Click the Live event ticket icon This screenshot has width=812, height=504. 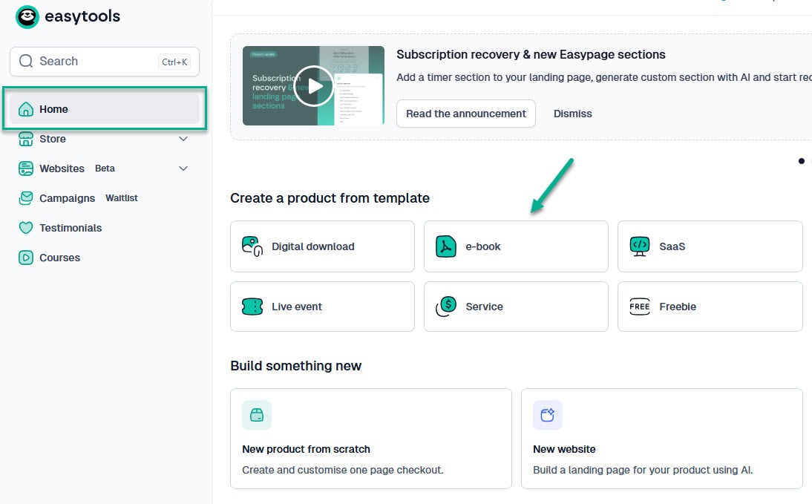tap(252, 307)
